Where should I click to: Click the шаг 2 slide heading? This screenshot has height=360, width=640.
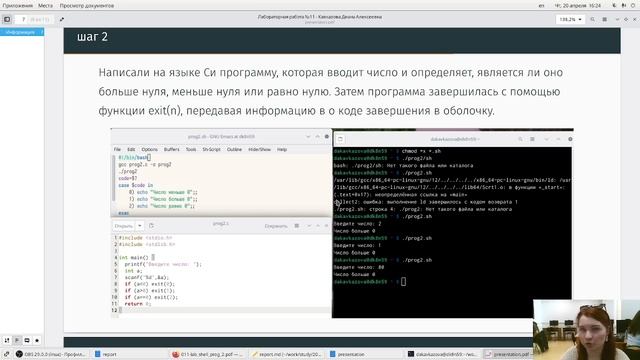[93, 37]
